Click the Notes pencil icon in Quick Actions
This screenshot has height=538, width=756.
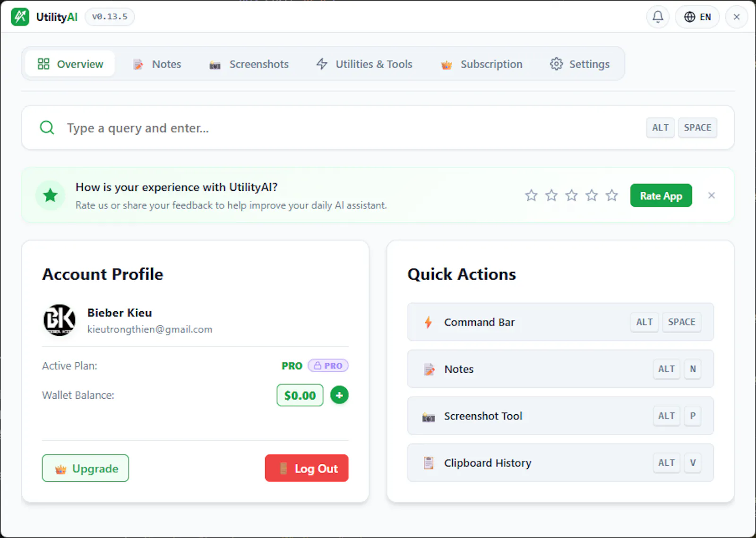point(429,369)
